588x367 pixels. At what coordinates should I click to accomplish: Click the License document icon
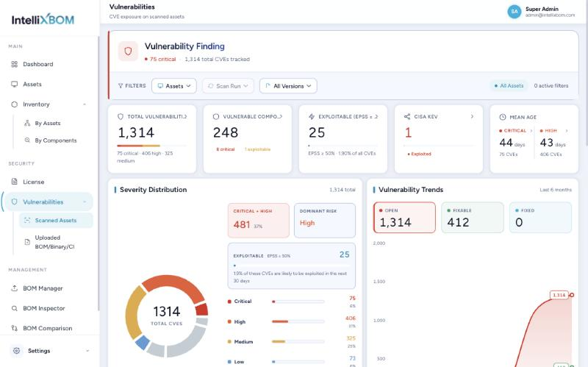coord(14,182)
